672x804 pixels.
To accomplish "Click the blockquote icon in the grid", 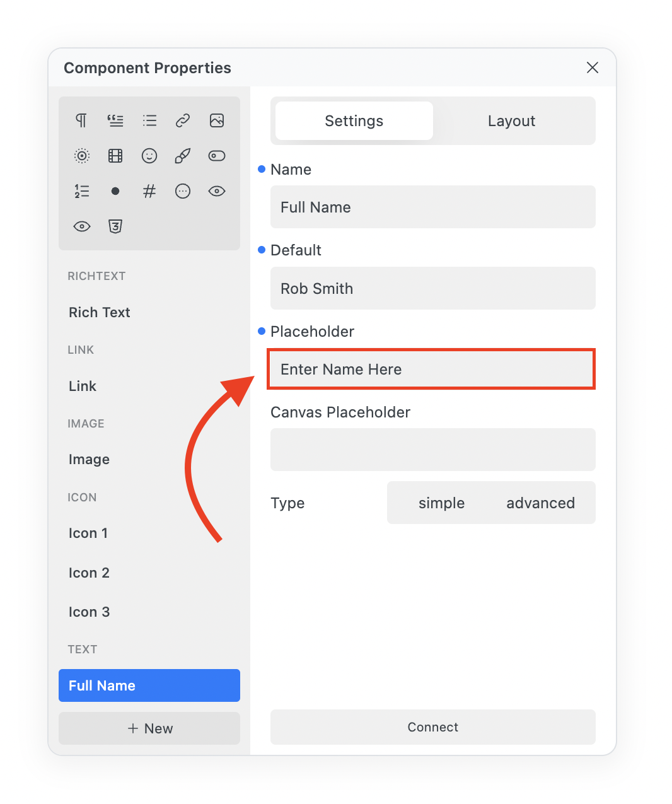I will (115, 120).
